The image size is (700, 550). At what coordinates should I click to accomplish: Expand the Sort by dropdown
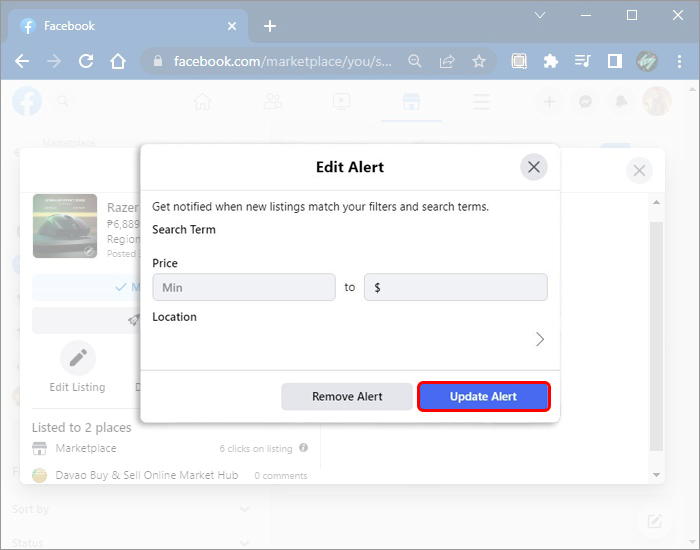coord(131,509)
